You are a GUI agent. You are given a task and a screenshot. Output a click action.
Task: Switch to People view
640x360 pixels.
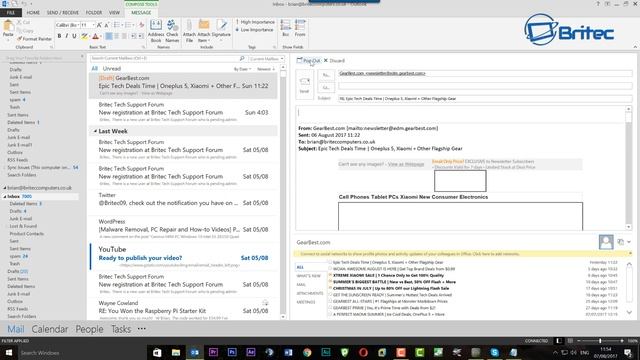point(89,329)
